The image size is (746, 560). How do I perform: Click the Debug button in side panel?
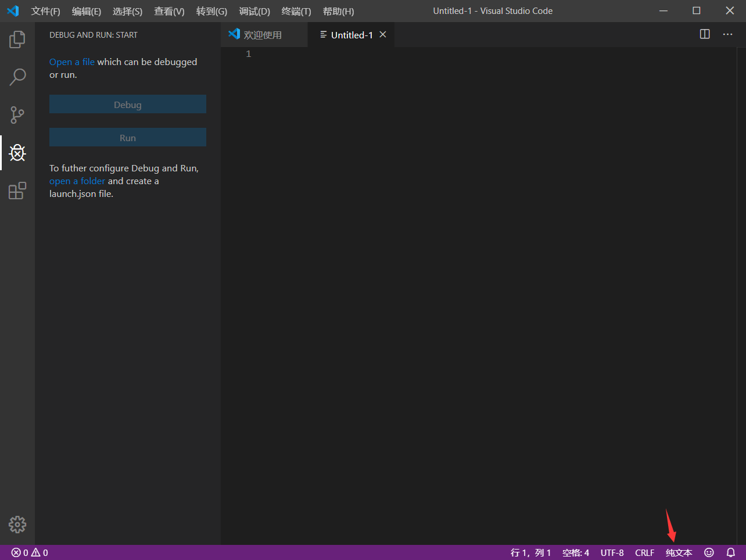click(x=128, y=105)
